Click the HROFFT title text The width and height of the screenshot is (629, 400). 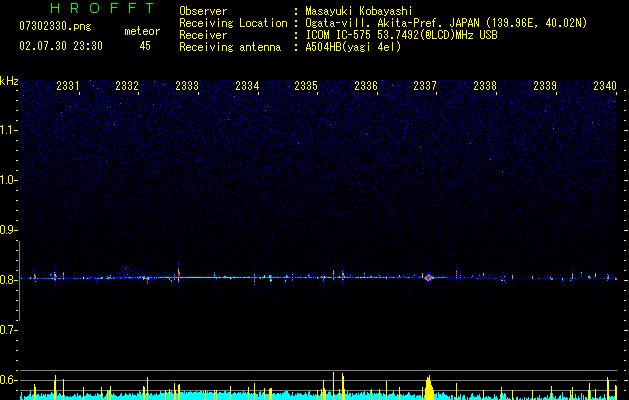point(103,8)
